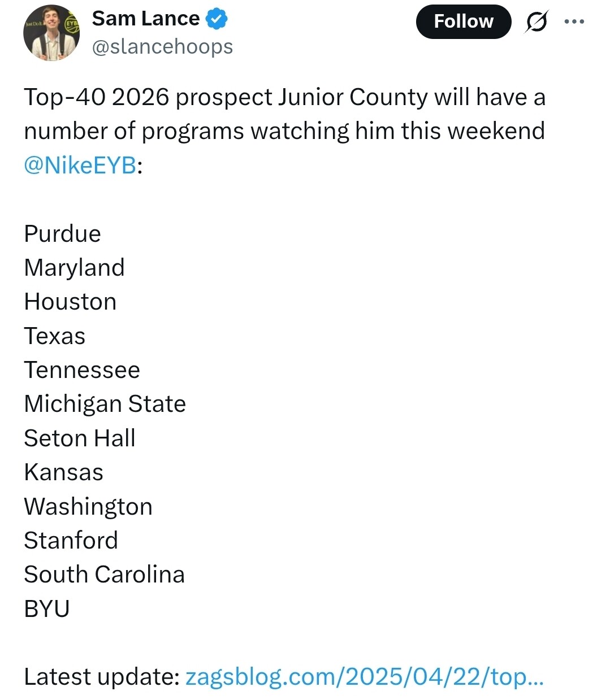Click the 'Tennessee' line in the post
The height and width of the screenshot is (700, 610).
coord(82,370)
